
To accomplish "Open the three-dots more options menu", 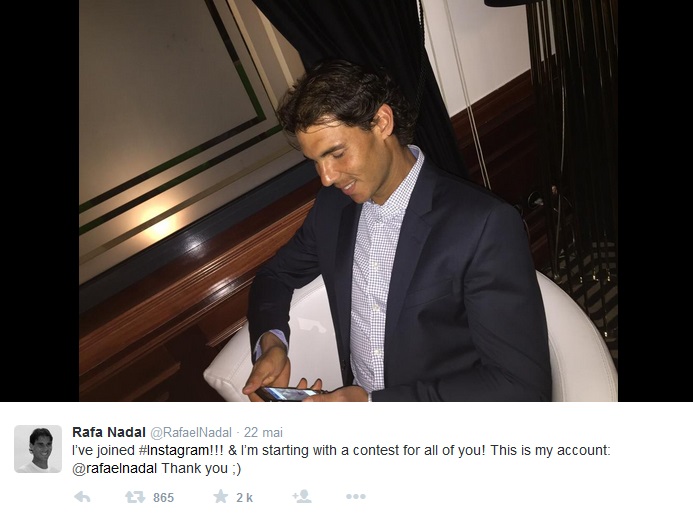I will (356, 497).
